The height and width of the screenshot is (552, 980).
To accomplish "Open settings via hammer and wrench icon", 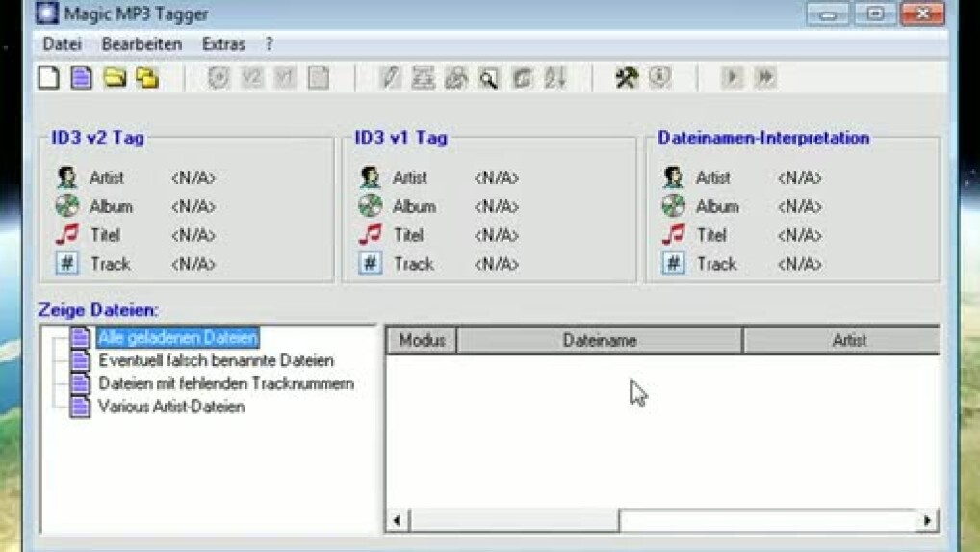I will click(627, 78).
